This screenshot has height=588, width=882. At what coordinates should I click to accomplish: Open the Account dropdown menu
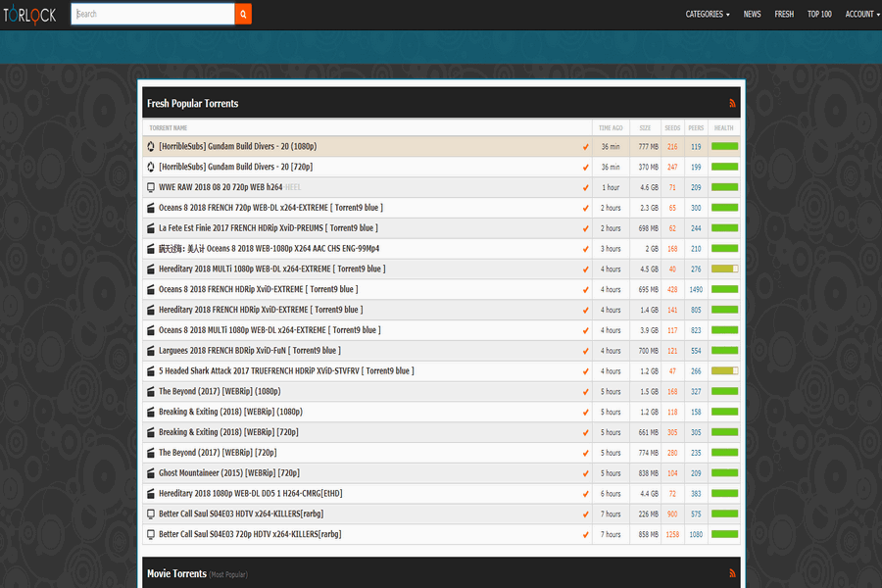(861, 14)
